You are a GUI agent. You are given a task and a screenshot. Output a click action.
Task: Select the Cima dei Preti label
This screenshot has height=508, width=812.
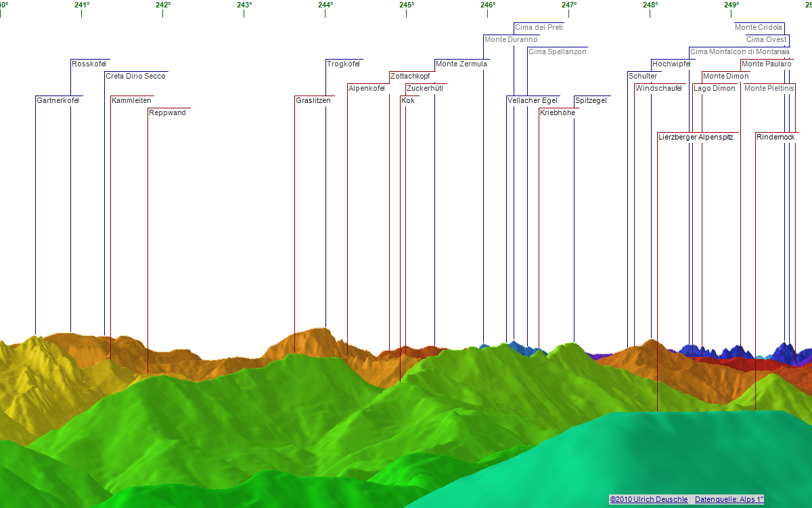click(539, 27)
